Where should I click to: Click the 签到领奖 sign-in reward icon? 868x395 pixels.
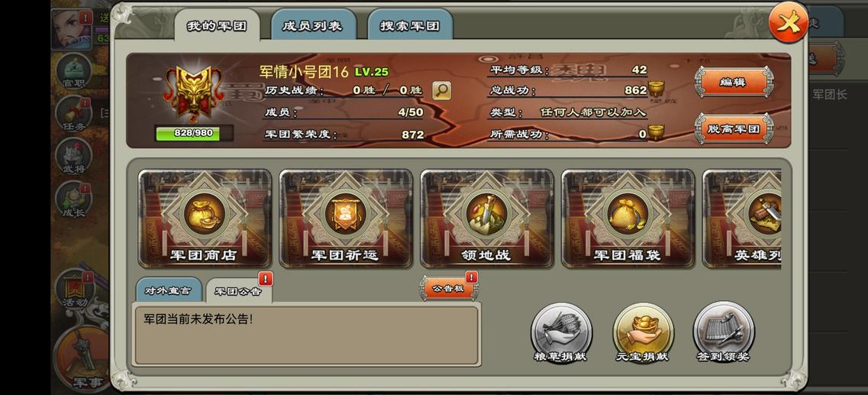tap(724, 332)
